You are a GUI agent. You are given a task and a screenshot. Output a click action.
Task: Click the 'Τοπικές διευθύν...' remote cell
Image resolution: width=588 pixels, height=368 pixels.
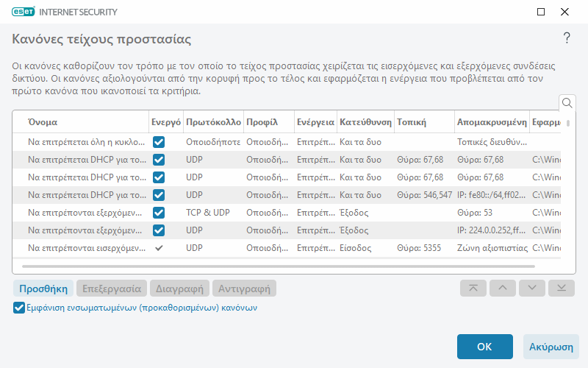tap(492, 142)
